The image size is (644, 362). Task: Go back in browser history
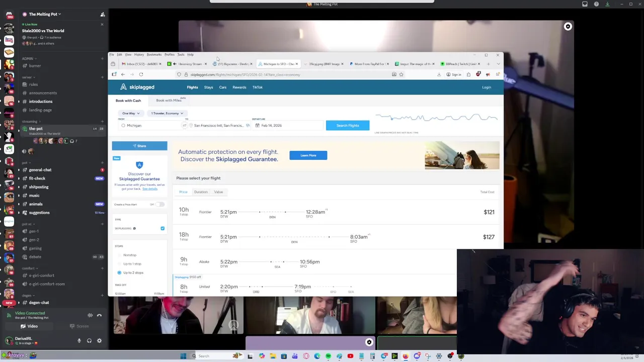[x=123, y=74]
